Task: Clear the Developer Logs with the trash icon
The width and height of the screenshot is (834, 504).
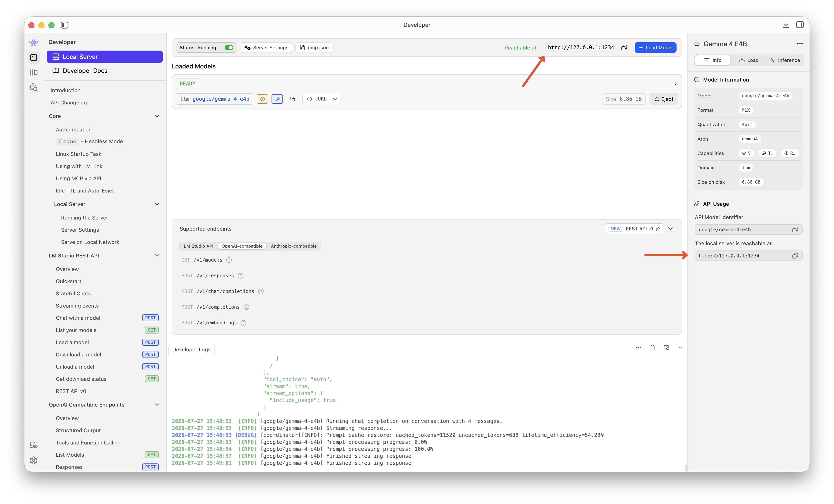Action: pyautogui.click(x=653, y=348)
